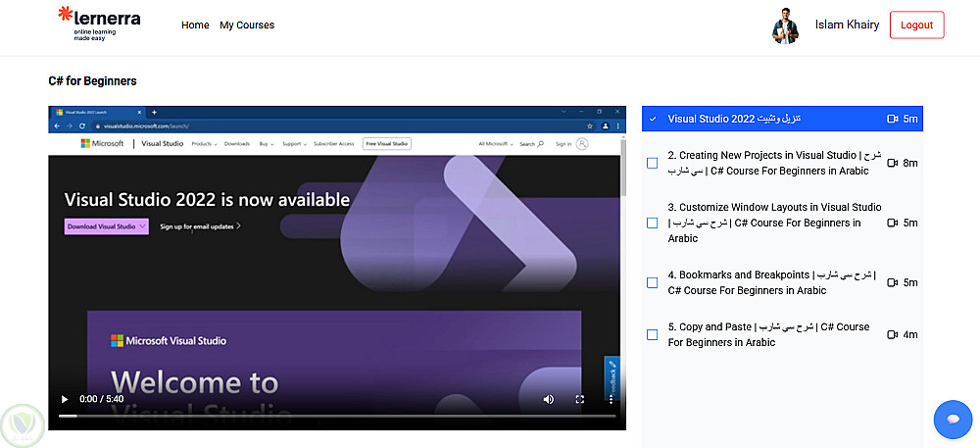Click the new tab plus in video's browser
The width and height of the screenshot is (980, 448).
pos(155,113)
